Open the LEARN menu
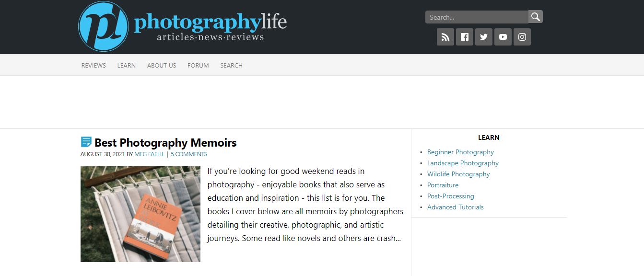Screen dimensions: 644x276 tap(126, 65)
